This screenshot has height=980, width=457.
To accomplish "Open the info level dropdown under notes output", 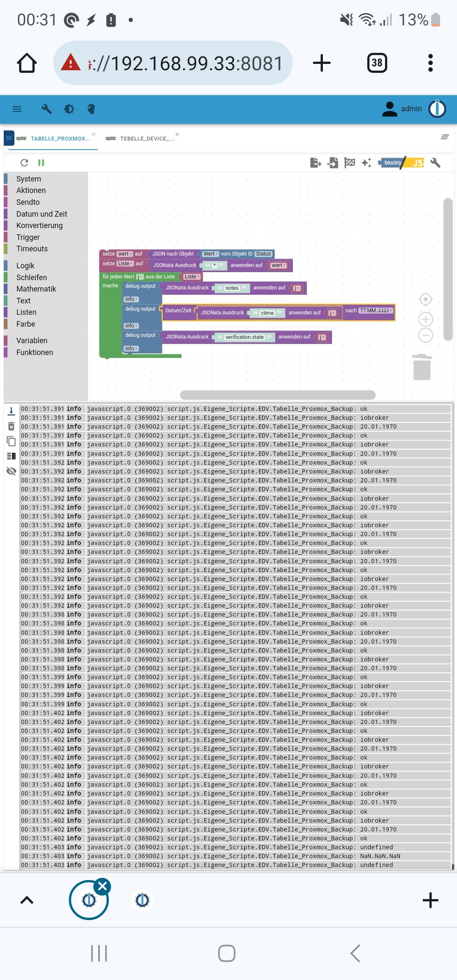I will click(131, 299).
